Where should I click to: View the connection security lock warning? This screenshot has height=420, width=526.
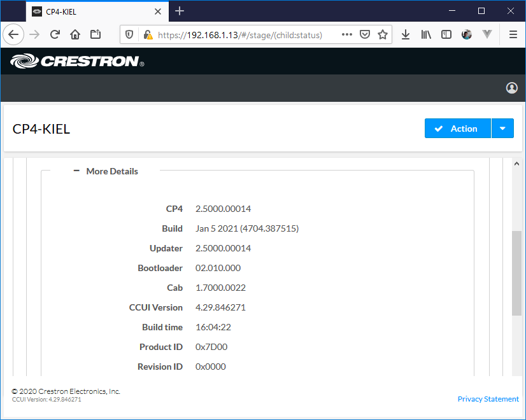pyautogui.click(x=147, y=35)
